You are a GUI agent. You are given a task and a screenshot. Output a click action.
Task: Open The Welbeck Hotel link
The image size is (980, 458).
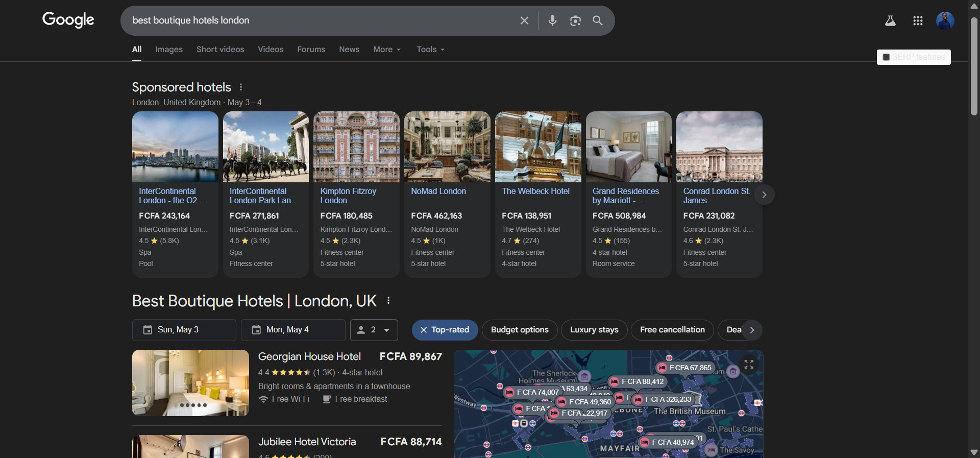pyautogui.click(x=535, y=191)
